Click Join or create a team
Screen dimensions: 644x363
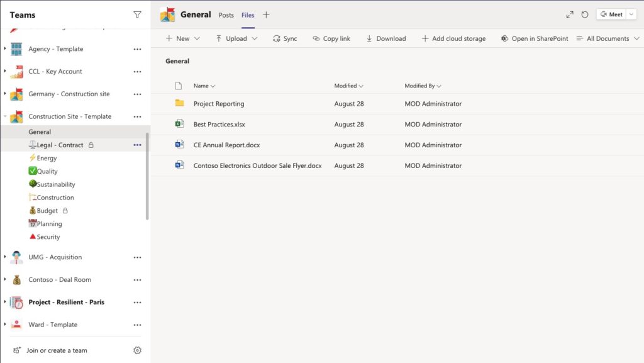click(50, 350)
